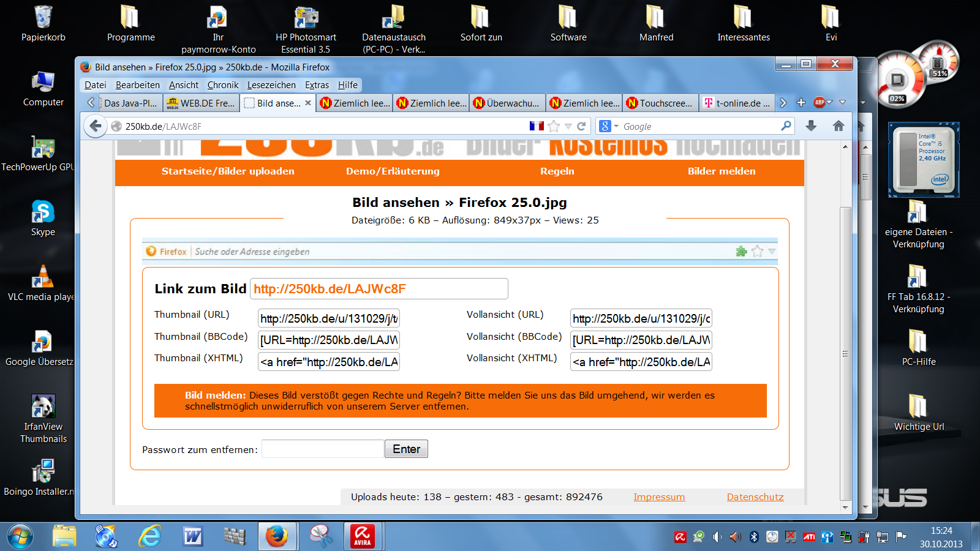Click the uploaded Firefox 25.0 image preview
Image resolution: width=980 pixels, height=551 pixels.
(x=460, y=252)
